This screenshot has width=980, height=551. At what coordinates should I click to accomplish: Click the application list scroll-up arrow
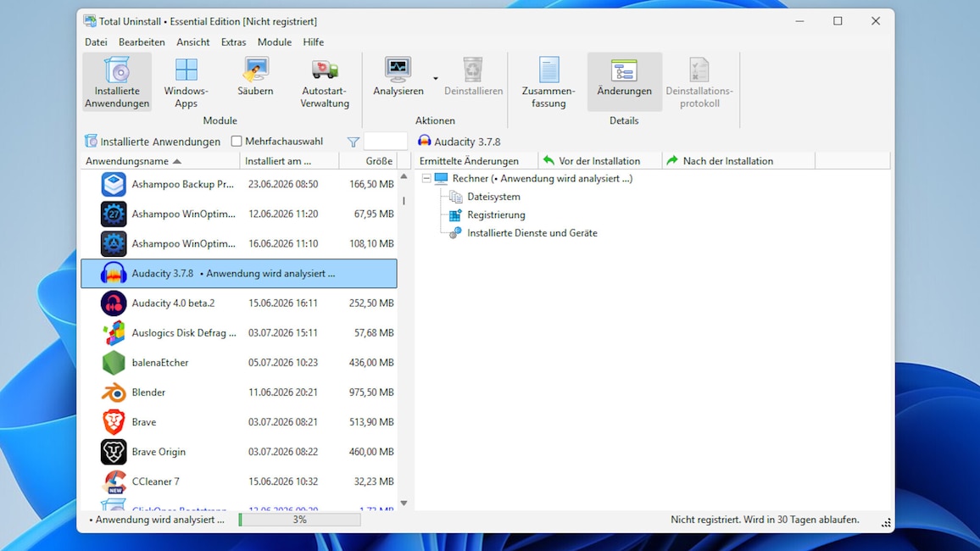pyautogui.click(x=404, y=177)
